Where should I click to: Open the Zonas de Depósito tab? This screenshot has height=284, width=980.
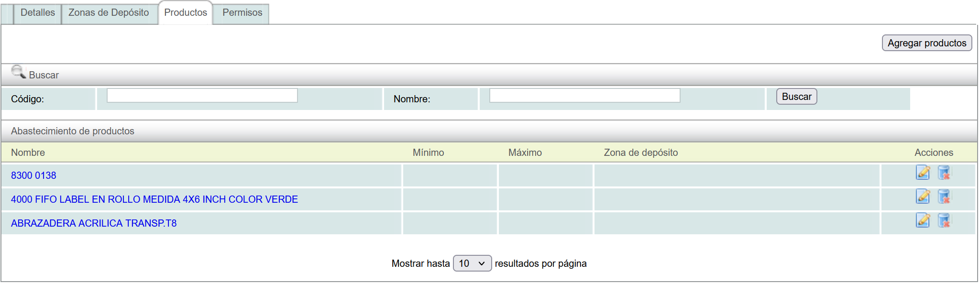pyautogui.click(x=109, y=13)
